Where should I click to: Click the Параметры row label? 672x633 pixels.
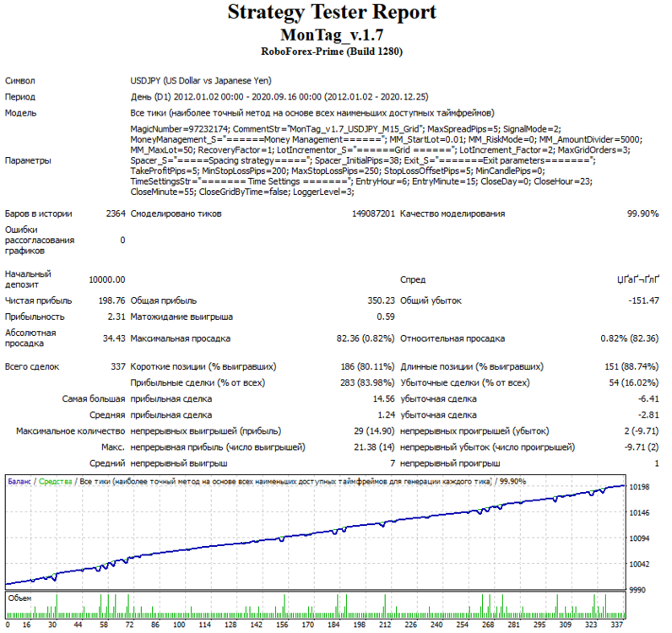click(28, 160)
